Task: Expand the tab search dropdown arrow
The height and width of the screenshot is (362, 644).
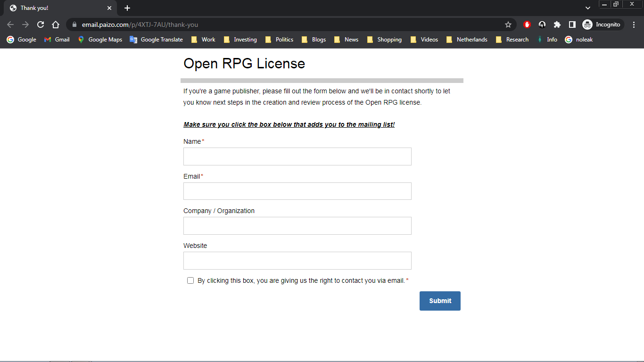Action: click(588, 8)
